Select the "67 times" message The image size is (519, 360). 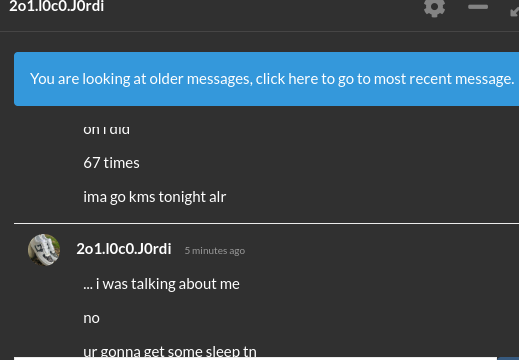(111, 163)
